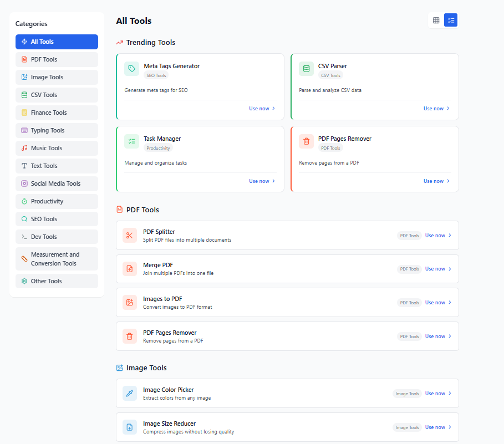The image size is (504, 444).
Task: Click the Other Tools sidebar gear icon
Action: 24,281
